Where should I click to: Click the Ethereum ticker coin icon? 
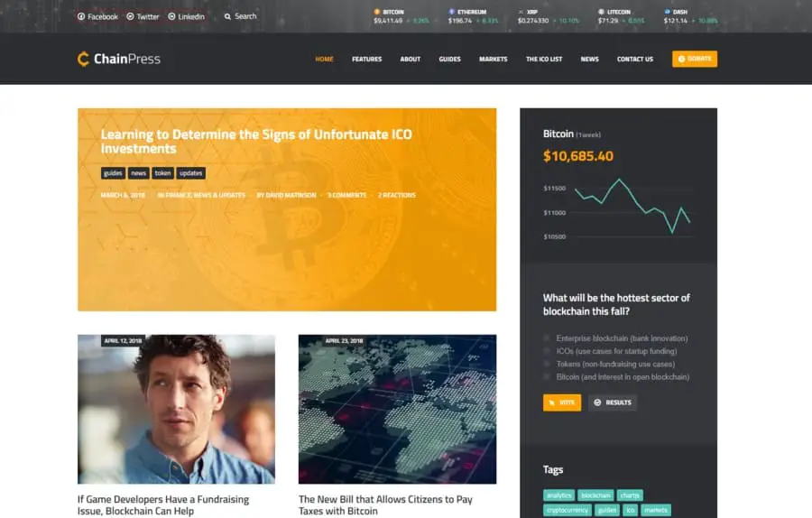pyautogui.click(x=452, y=12)
